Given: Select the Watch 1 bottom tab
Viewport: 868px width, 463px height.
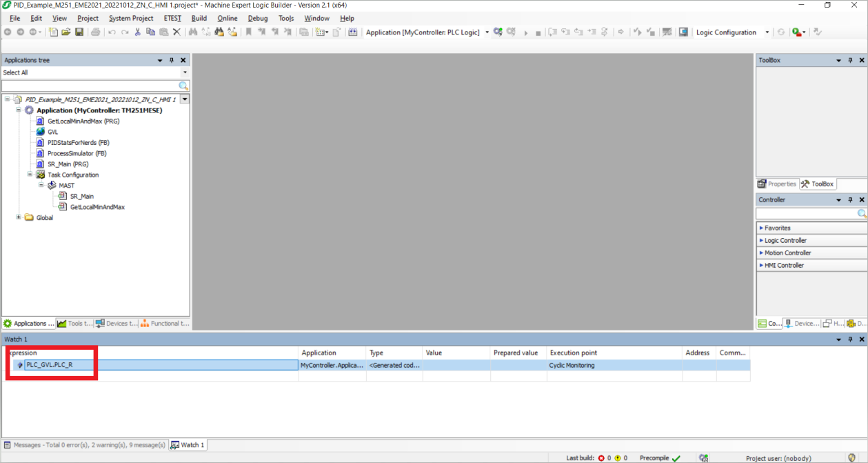Looking at the screenshot, I should click(188, 445).
